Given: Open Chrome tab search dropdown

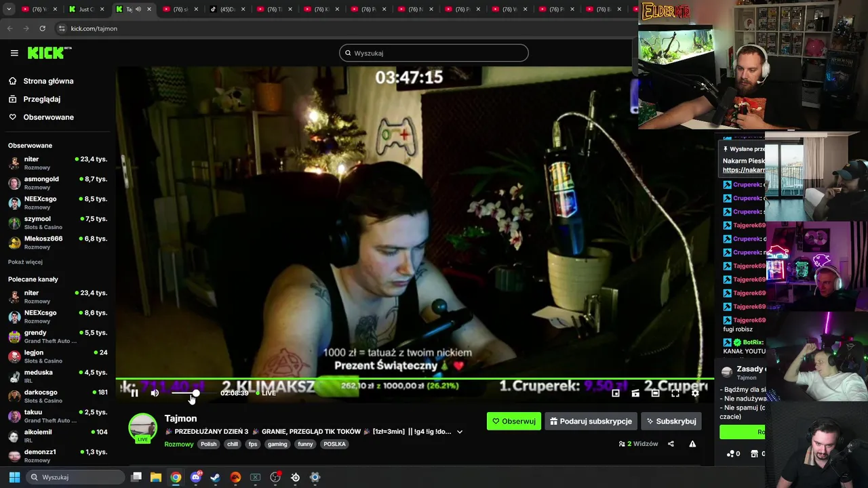Looking at the screenshot, I should click(x=8, y=9).
